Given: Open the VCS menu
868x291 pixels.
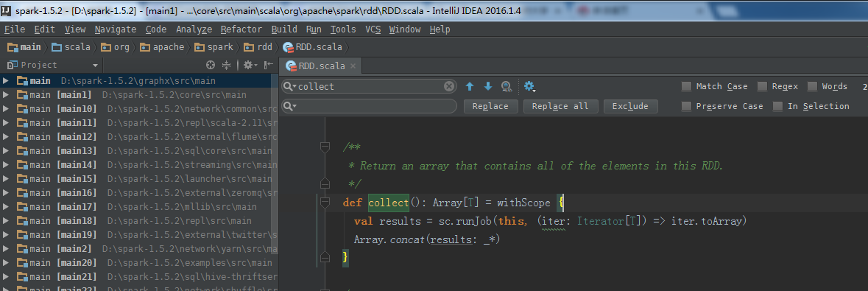Looking at the screenshot, I should tap(373, 29).
